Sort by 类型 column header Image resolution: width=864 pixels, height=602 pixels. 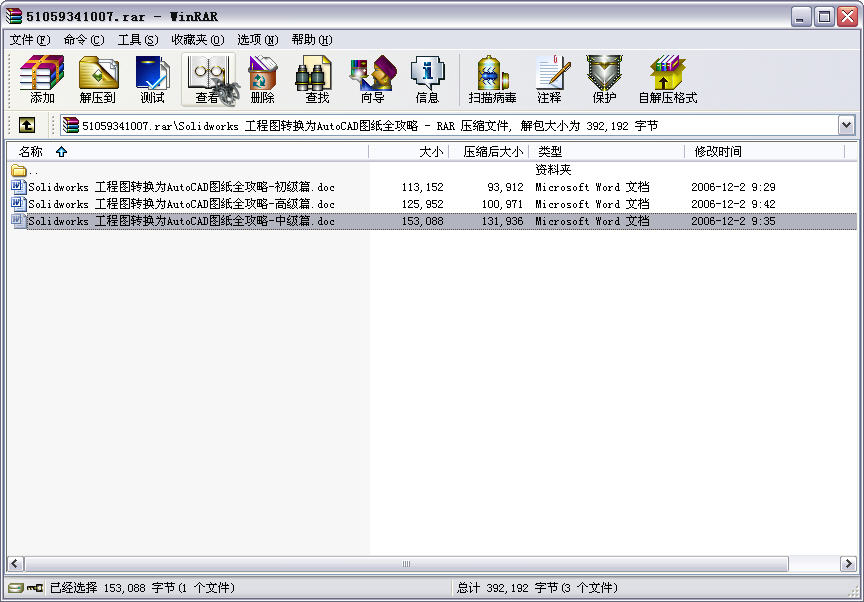click(607, 151)
